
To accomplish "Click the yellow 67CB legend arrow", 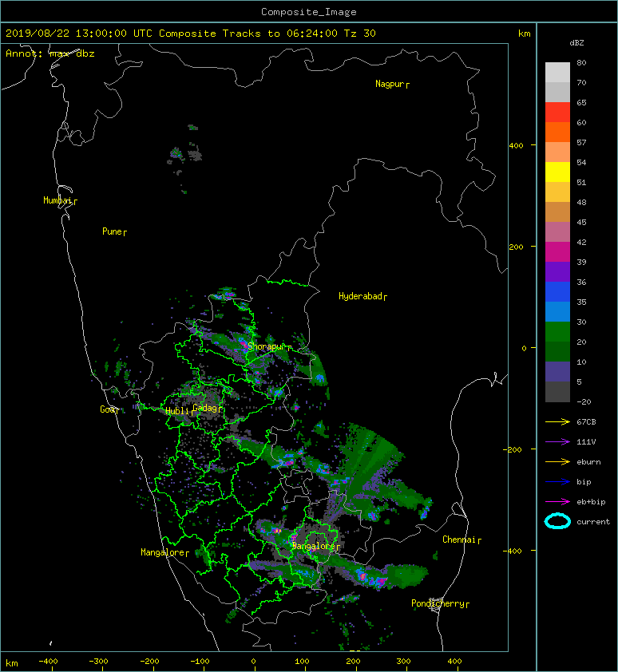I will (x=557, y=421).
